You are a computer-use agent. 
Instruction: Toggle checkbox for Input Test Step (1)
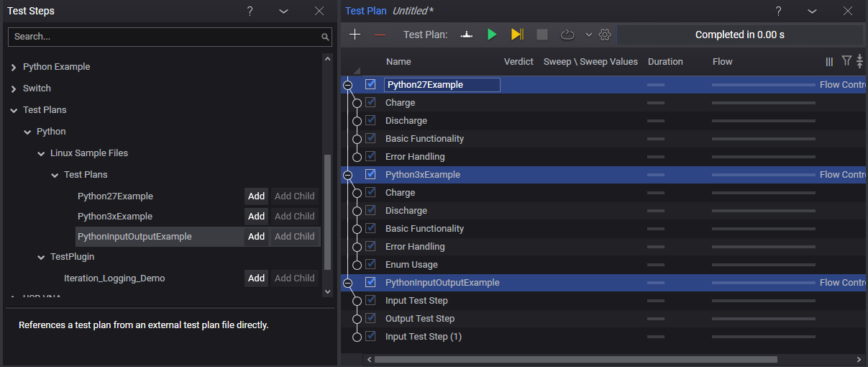(x=370, y=336)
